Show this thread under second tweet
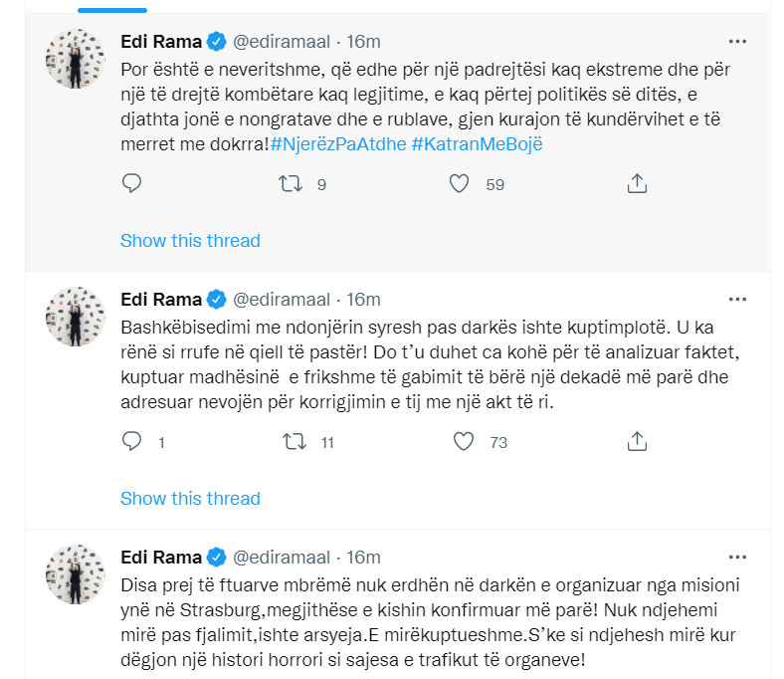Viewport: 784px width, 679px height. (190, 498)
